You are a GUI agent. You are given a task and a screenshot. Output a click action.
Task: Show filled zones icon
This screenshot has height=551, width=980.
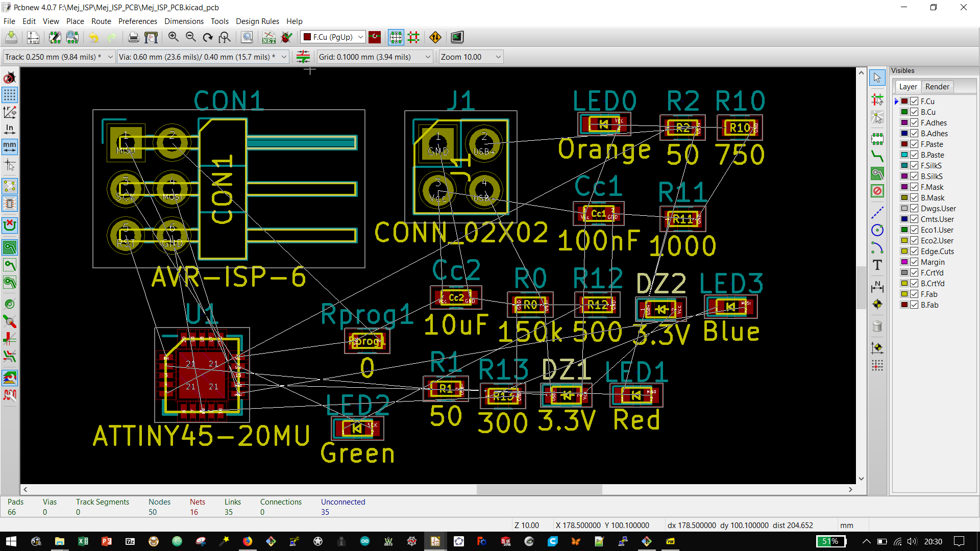pyautogui.click(x=10, y=247)
